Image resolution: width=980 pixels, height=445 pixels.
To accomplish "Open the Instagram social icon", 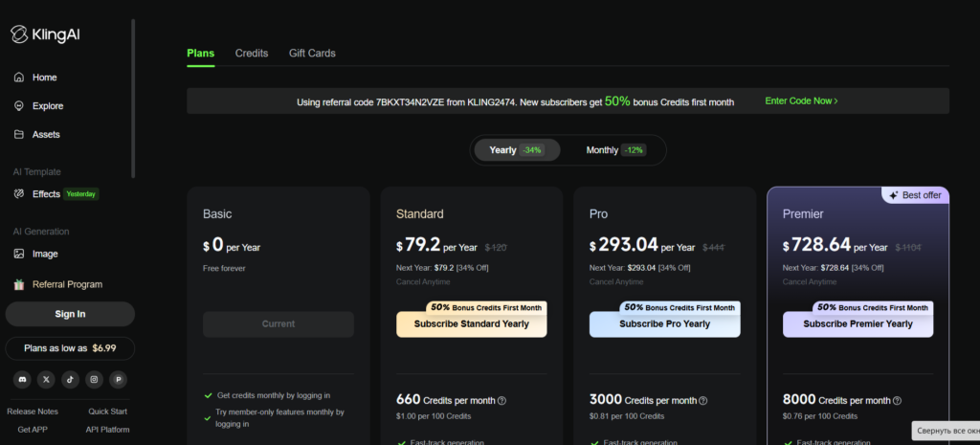I will pos(94,379).
